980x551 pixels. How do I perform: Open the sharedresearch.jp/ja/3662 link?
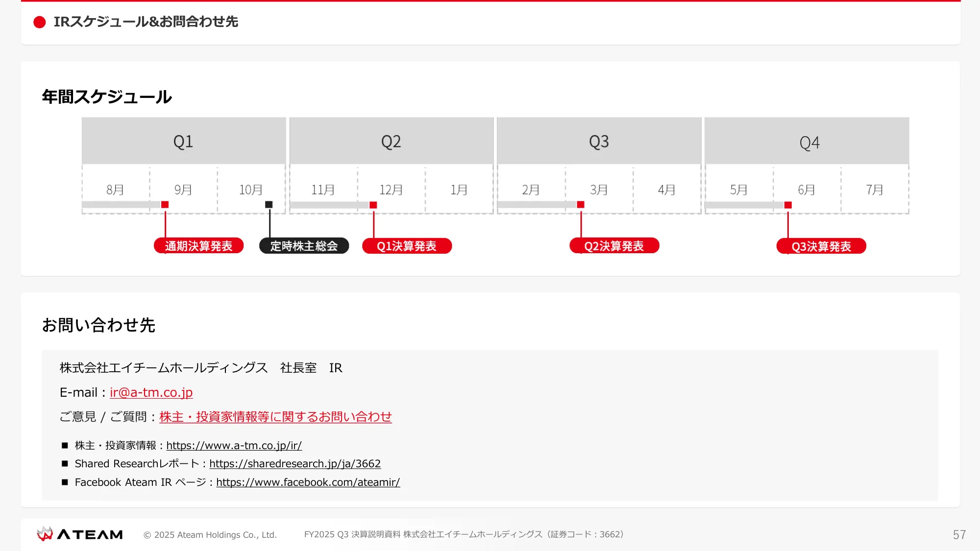coord(294,463)
